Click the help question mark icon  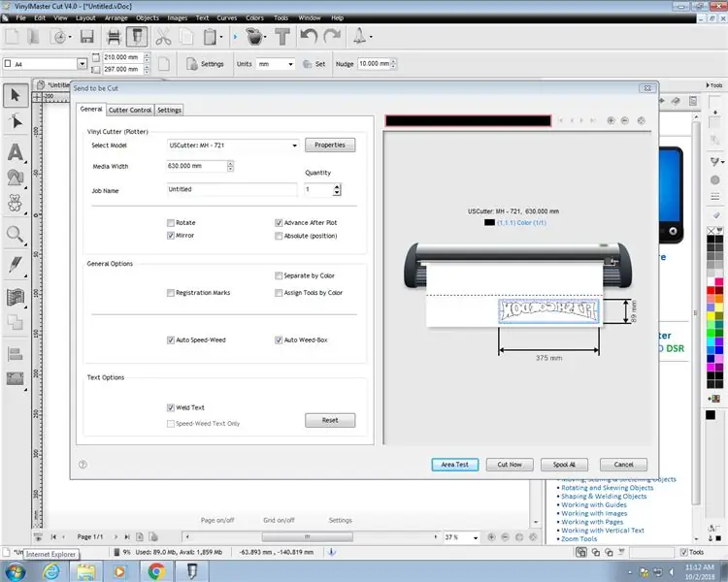[83, 465]
